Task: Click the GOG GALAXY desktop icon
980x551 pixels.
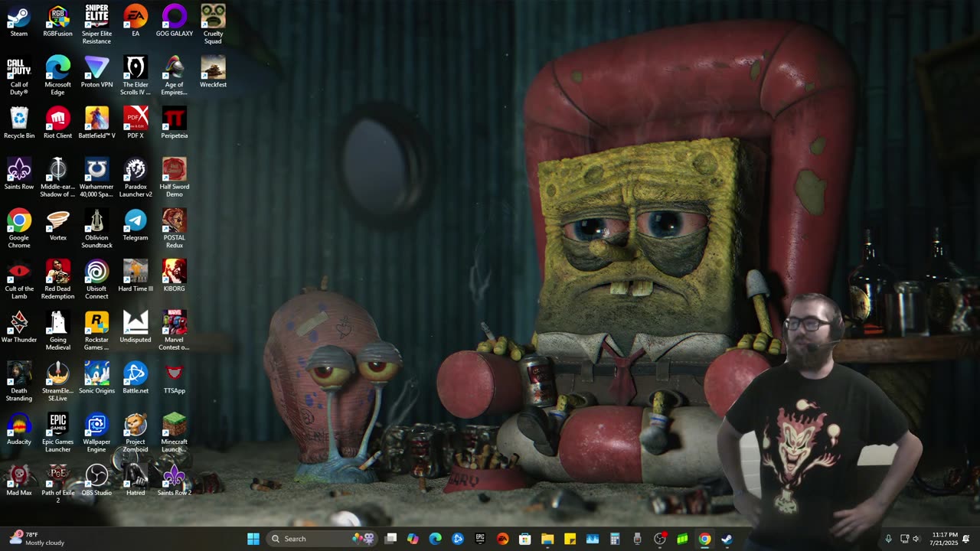Action: coord(175,21)
